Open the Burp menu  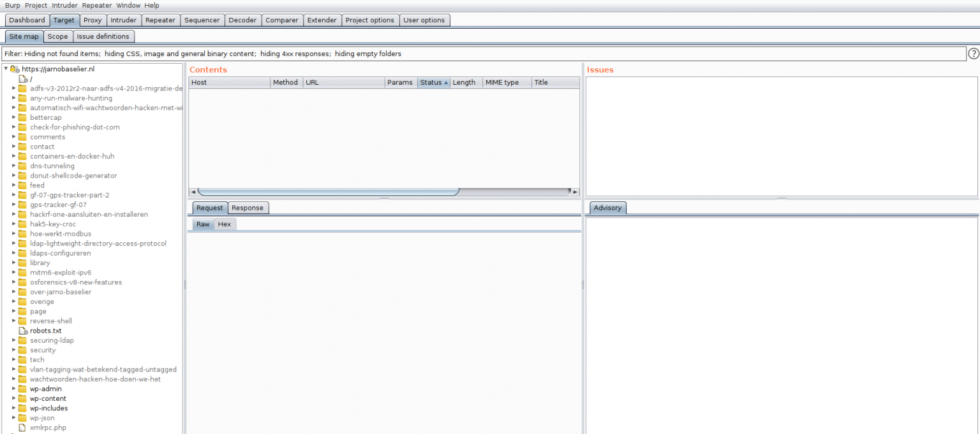(x=13, y=5)
